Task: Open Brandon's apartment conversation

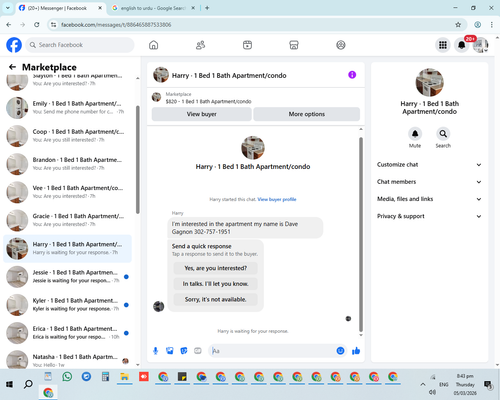Action: [x=67, y=164]
